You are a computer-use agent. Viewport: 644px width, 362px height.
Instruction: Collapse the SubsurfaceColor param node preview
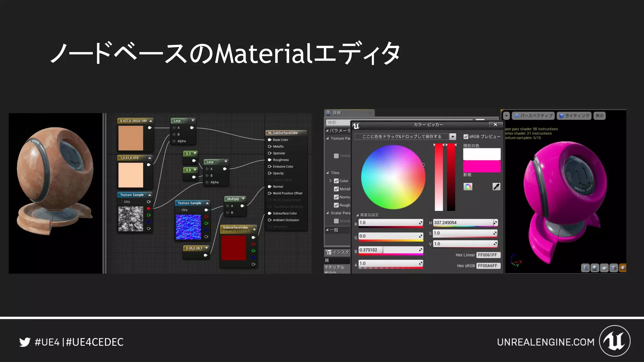click(254, 229)
